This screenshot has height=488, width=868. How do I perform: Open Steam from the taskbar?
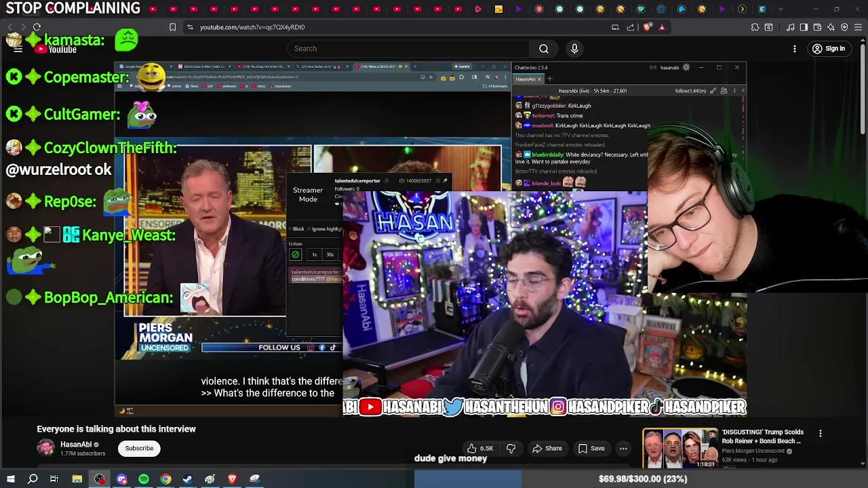pos(188,479)
